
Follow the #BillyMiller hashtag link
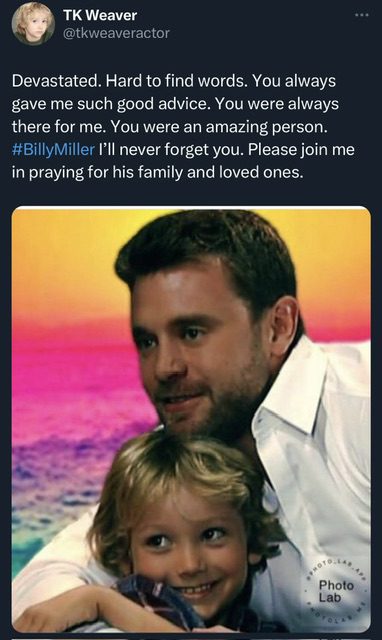click(x=53, y=149)
